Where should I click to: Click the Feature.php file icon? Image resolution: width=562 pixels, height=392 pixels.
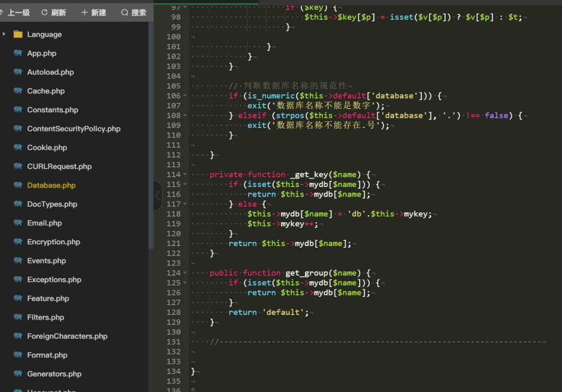pyautogui.click(x=18, y=298)
